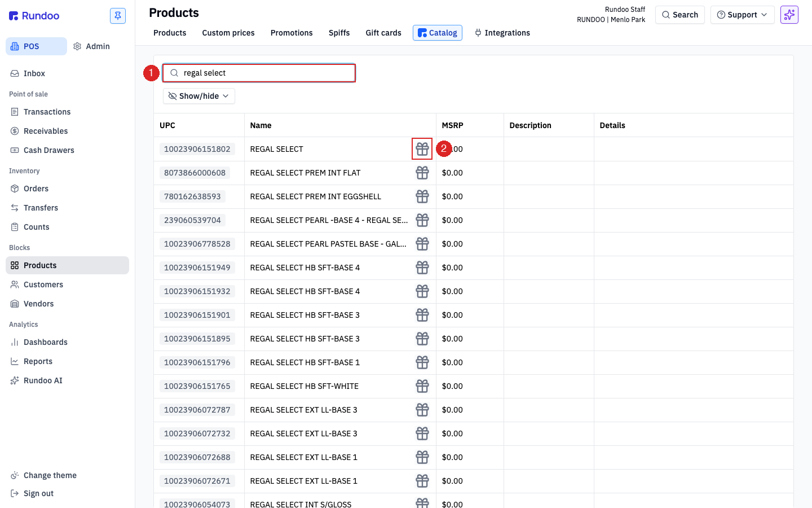
Task: Click the gift icon in the 10023906072787 row
Action: pyautogui.click(x=422, y=410)
